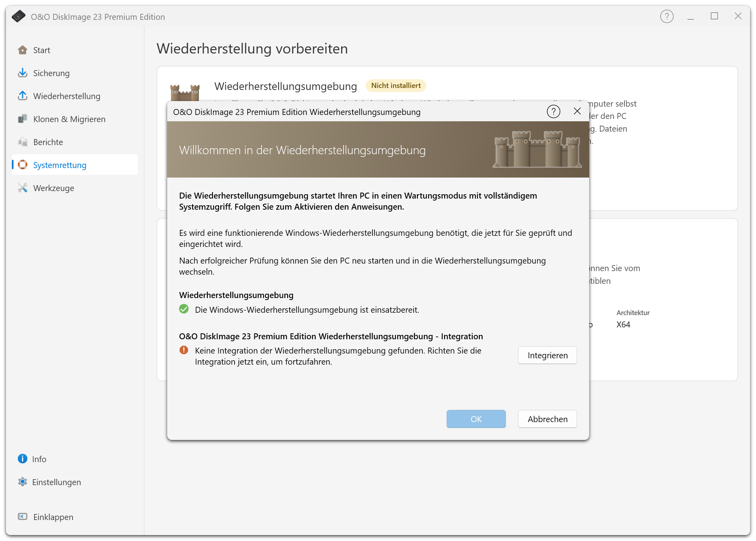Collapse sidebar with Einklappen
The image size is (756, 541).
[75, 517]
